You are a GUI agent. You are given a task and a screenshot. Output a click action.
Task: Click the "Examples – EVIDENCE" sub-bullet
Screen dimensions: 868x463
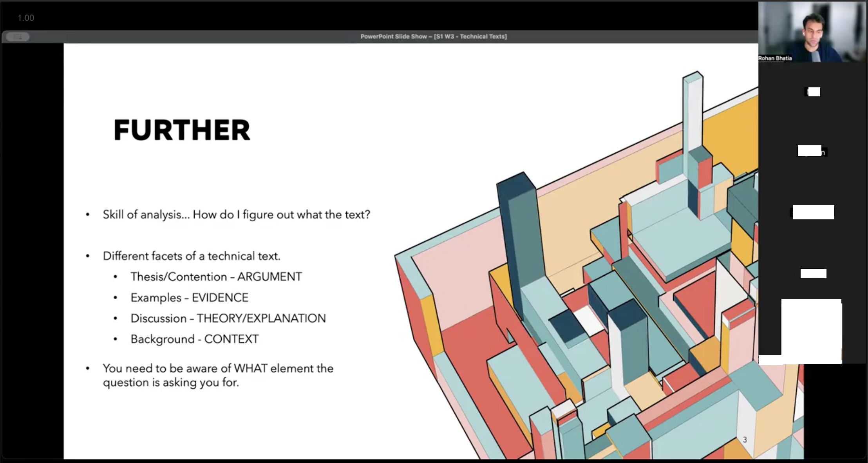point(190,298)
